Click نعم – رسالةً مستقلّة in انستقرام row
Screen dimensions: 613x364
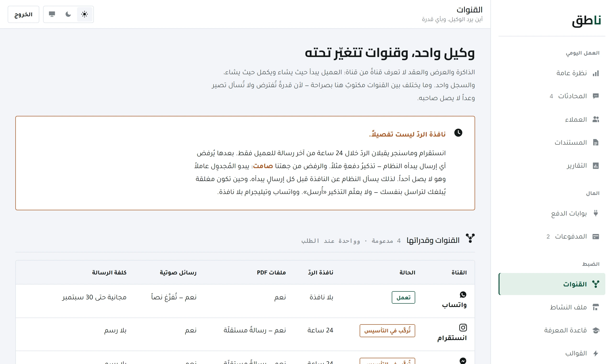tap(255, 330)
